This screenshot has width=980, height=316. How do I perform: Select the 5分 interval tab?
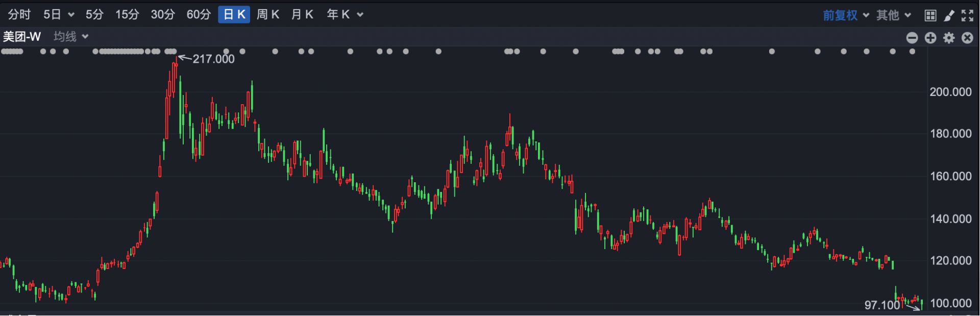point(94,15)
